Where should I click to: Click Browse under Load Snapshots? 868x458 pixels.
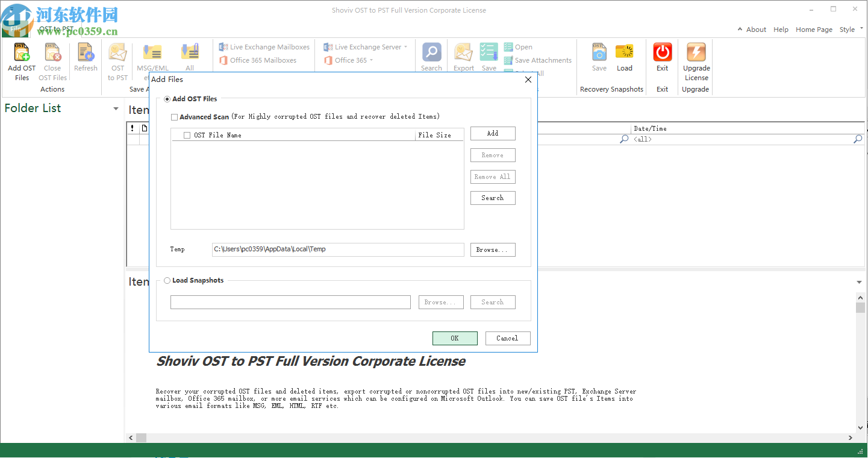441,302
